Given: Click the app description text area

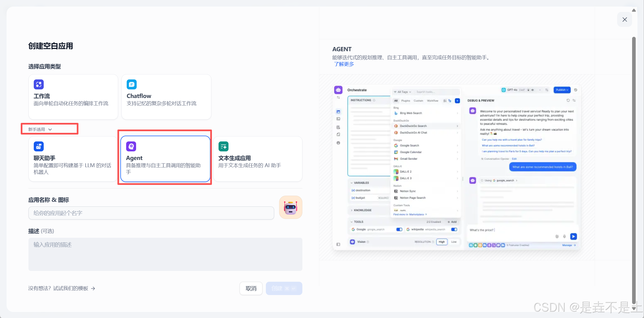Looking at the screenshot, I should tap(165, 254).
